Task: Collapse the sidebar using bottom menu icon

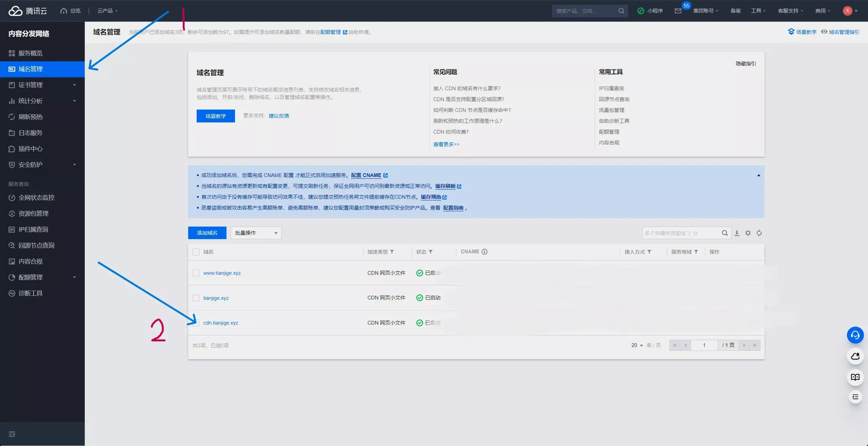Action: coord(12,434)
